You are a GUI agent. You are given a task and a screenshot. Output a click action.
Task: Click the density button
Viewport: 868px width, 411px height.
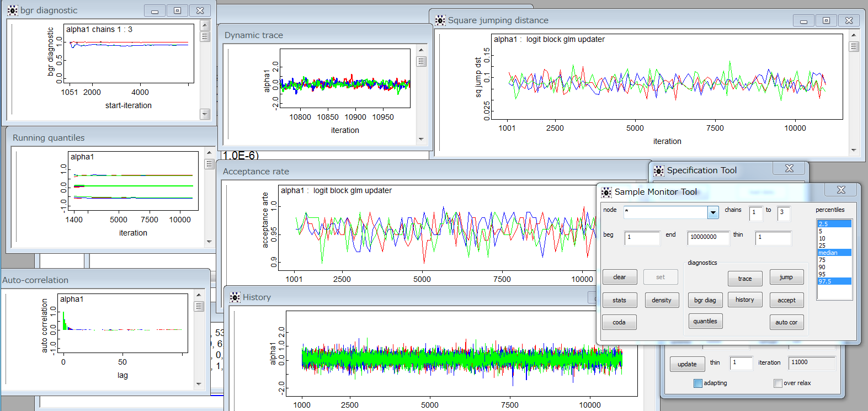click(662, 300)
